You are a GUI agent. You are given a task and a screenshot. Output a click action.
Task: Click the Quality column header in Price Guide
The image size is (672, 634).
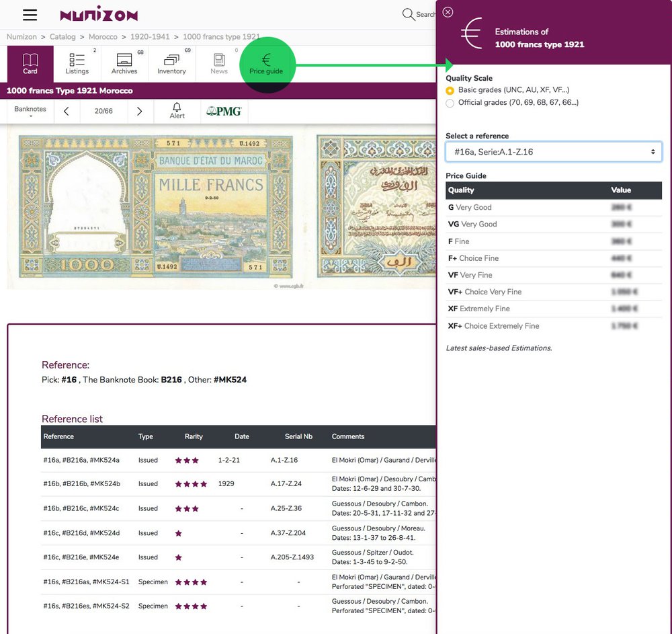click(461, 190)
